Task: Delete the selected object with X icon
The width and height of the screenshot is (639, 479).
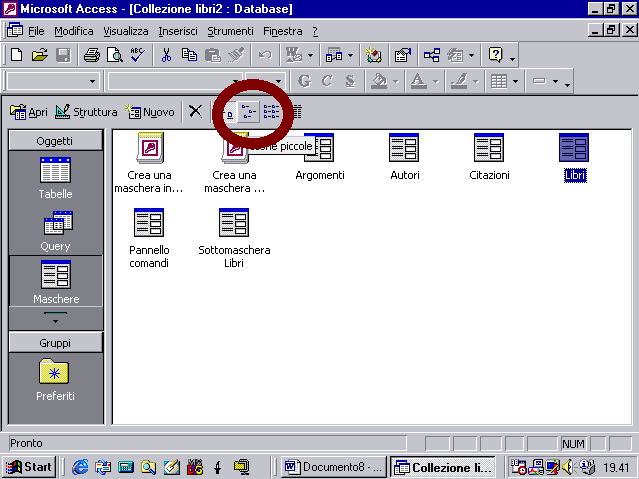Action: coord(196,111)
